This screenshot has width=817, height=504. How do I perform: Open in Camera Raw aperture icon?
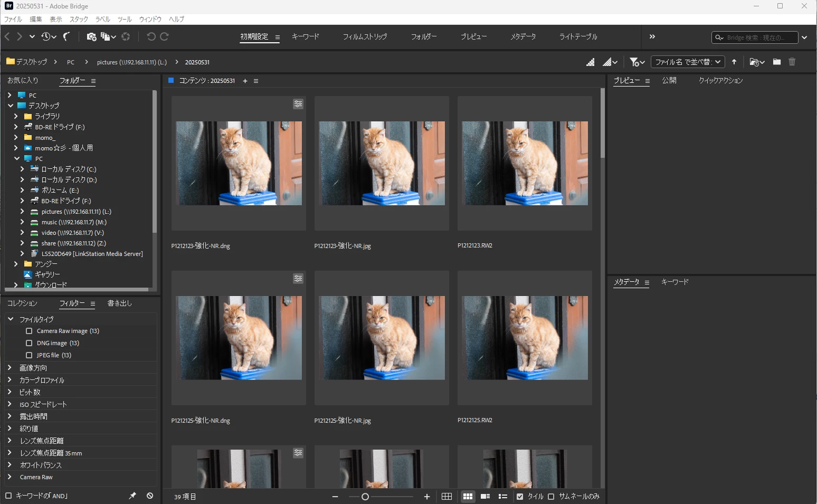(x=126, y=36)
